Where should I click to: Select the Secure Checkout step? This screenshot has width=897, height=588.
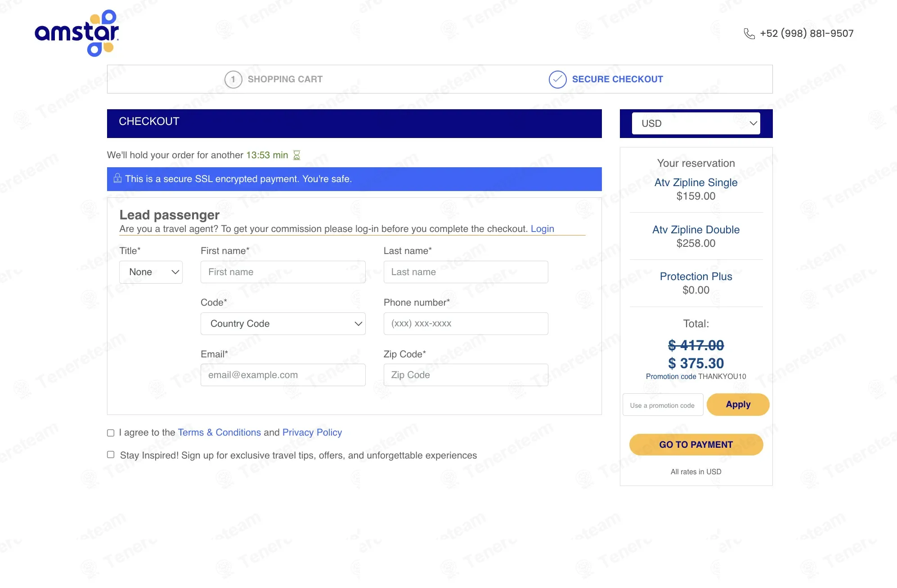click(x=606, y=80)
